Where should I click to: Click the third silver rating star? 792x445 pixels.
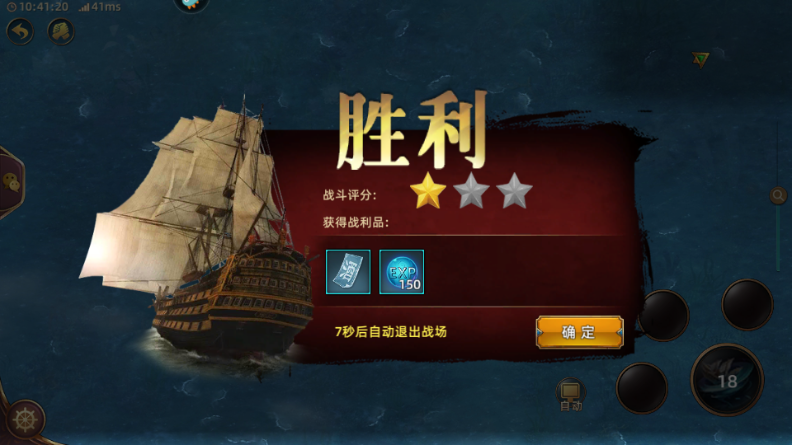pyautogui.click(x=514, y=191)
